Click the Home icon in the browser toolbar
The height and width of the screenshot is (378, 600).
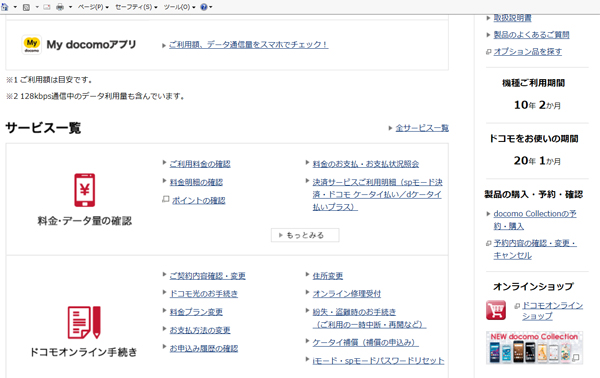(5, 7)
